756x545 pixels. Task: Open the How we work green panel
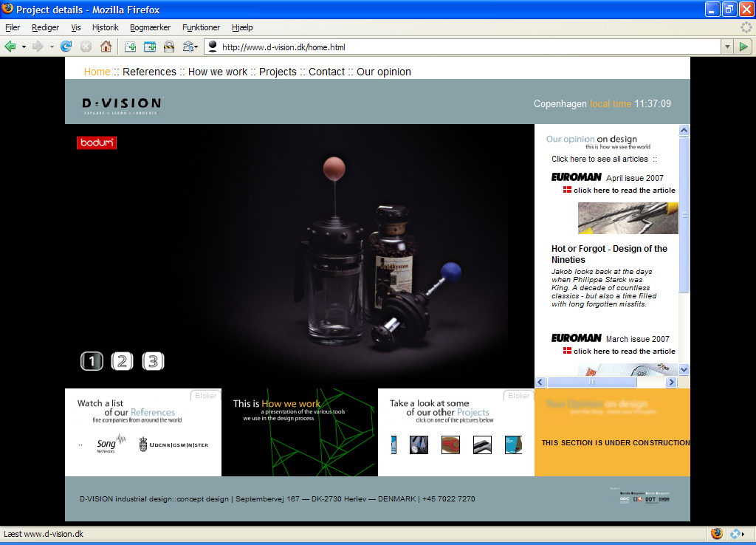(x=300, y=433)
